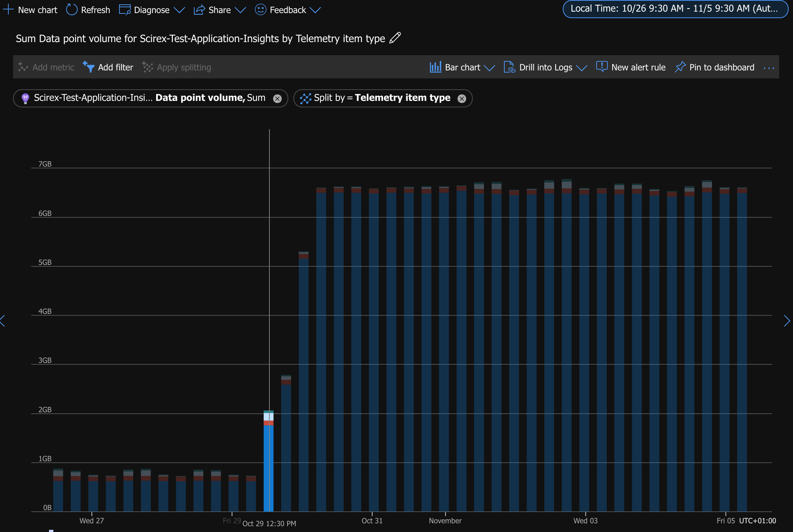This screenshot has height=532, width=793.
Task: Click the 7GB y-axis label
Action: coord(45,164)
